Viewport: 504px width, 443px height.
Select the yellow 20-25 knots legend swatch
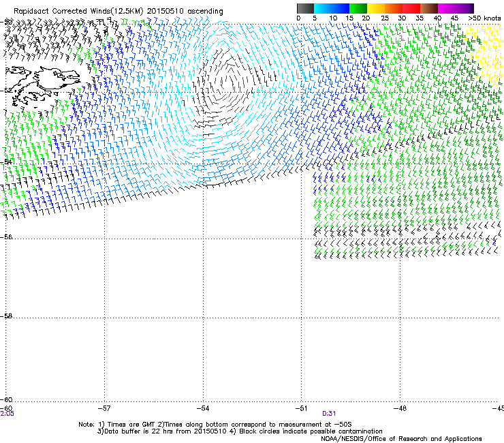(x=375, y=8)
